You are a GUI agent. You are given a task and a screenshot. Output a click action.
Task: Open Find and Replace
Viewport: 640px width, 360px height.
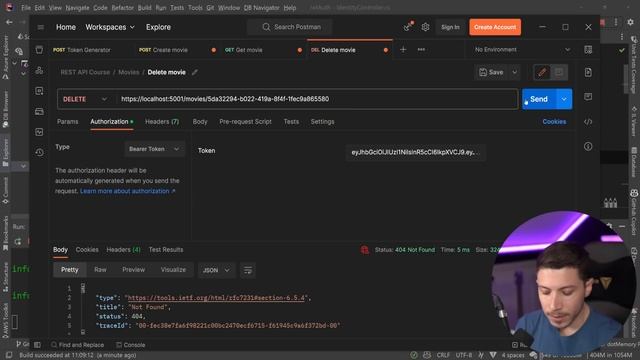tap(77, 345)
